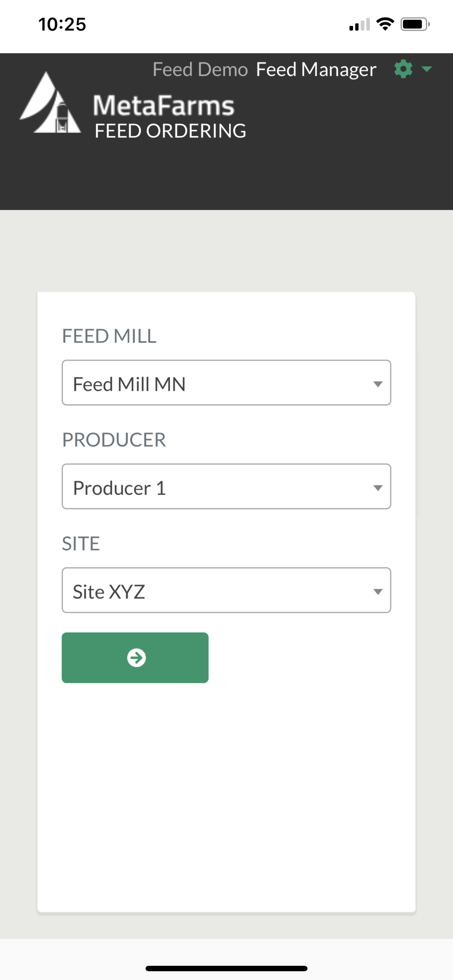
Task: Click the SITE field label
Action: point(81,544)
